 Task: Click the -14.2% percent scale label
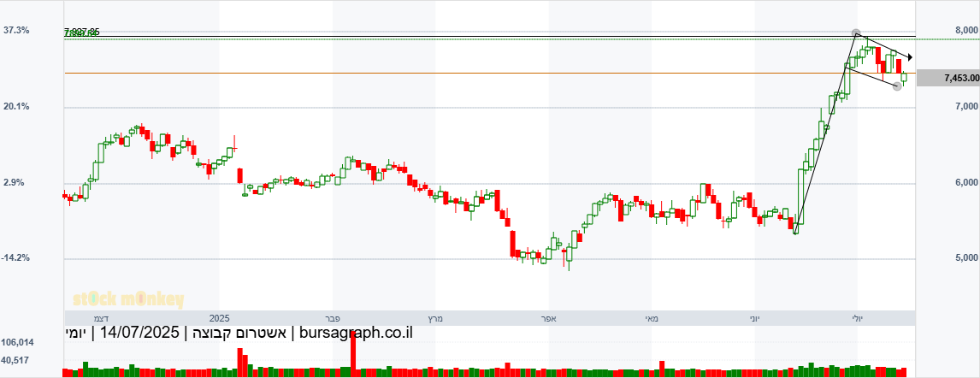[x=15, y=257]
